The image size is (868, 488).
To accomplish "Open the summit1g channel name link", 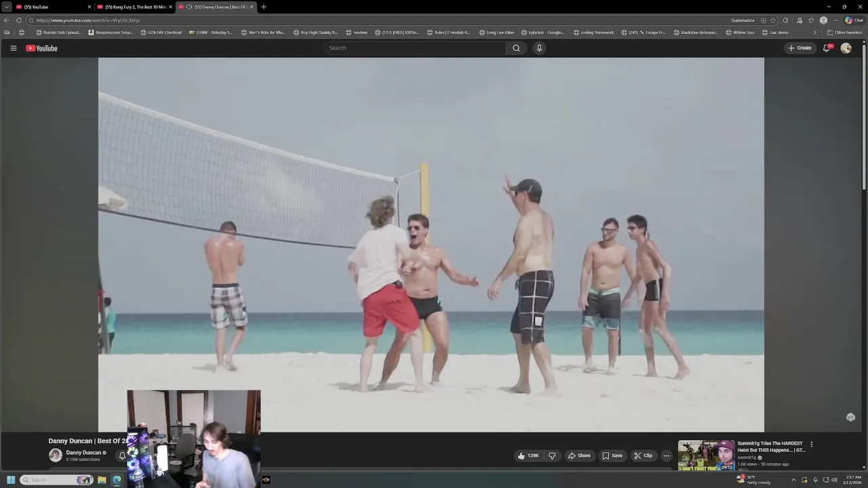I will tap(747, 457).
